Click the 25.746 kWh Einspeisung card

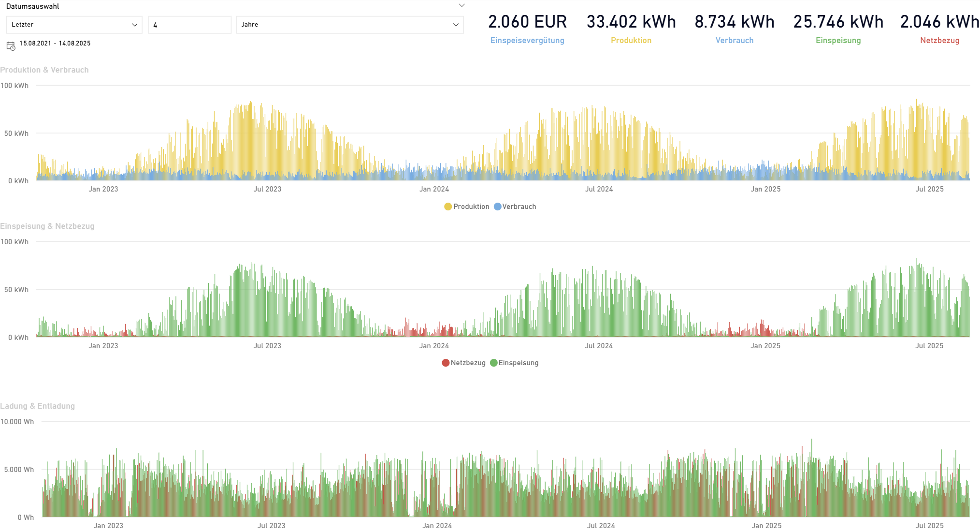click(838, 22)
